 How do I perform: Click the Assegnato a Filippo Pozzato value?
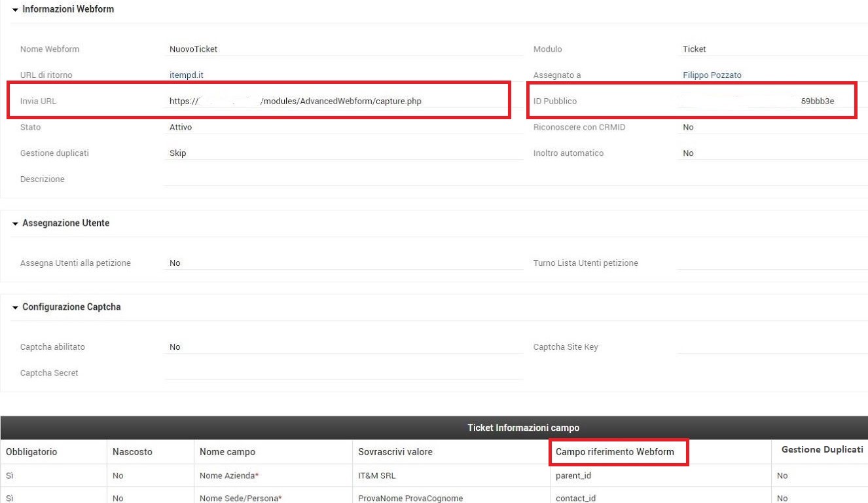[x=712, y=75]
